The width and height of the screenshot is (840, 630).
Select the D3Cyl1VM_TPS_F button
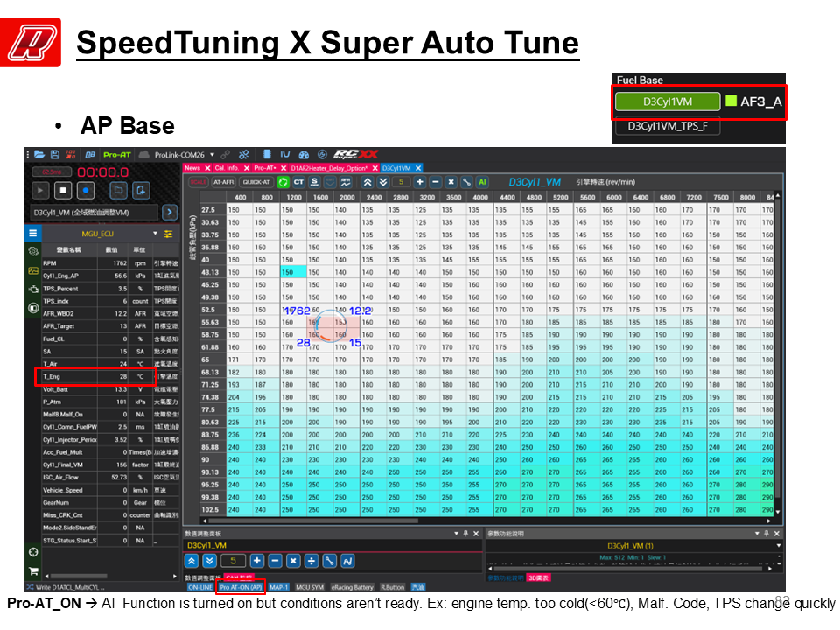click(668, 126)
